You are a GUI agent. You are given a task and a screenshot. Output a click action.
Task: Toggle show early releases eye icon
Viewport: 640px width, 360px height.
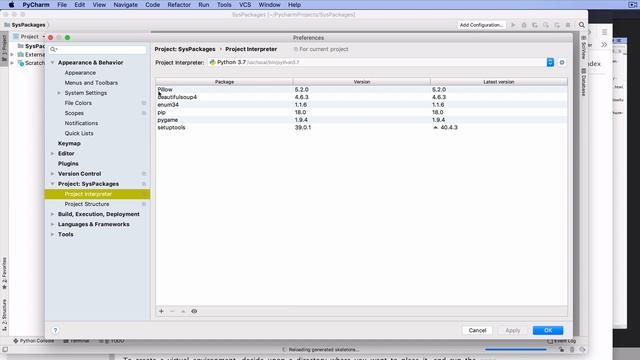point(194,311)
